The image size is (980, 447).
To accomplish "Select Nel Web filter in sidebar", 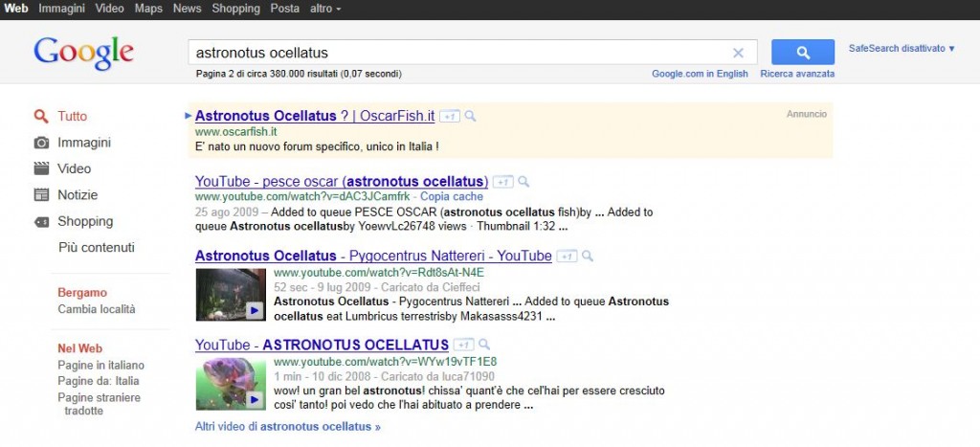I will point(80,348).
